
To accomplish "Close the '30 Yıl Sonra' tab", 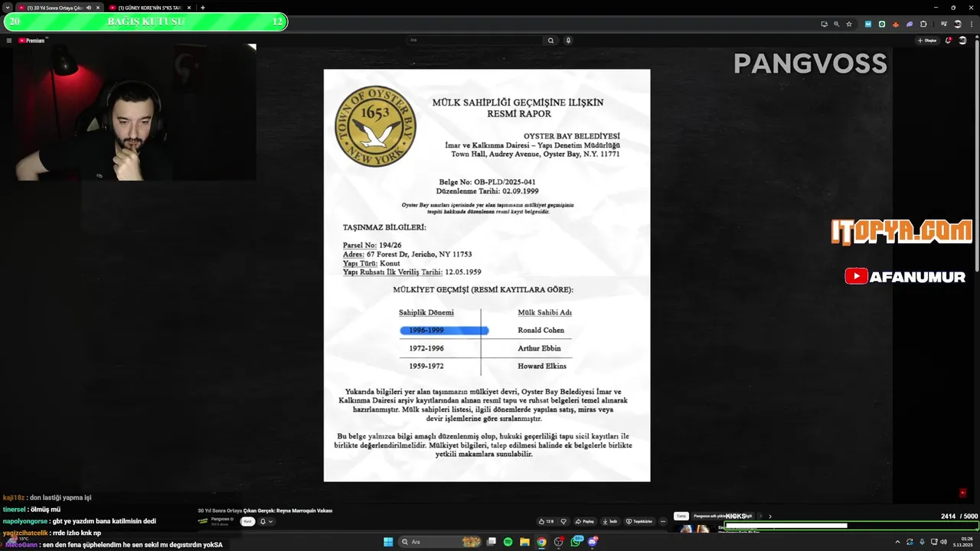I will pos(98,8).
